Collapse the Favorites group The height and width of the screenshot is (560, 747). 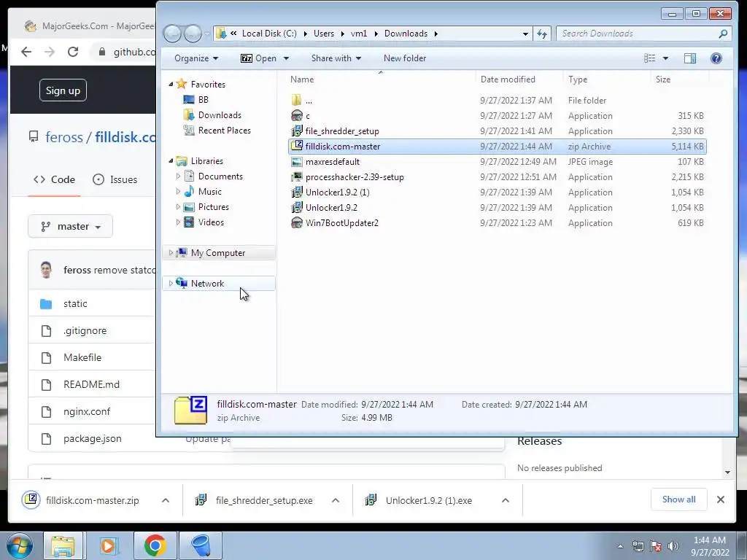[171, 85]
